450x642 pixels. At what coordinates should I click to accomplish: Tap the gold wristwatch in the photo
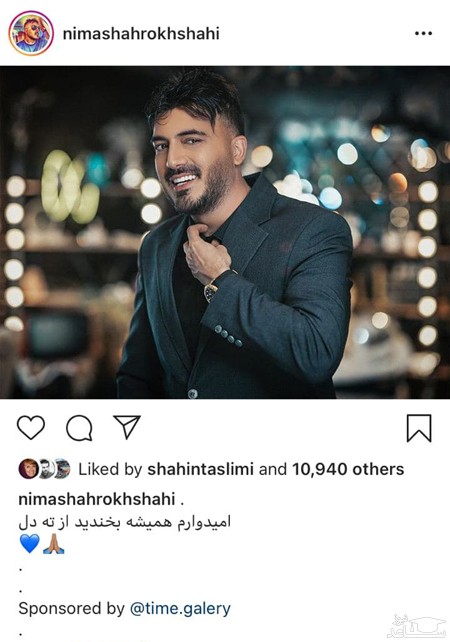coord(211,291)
